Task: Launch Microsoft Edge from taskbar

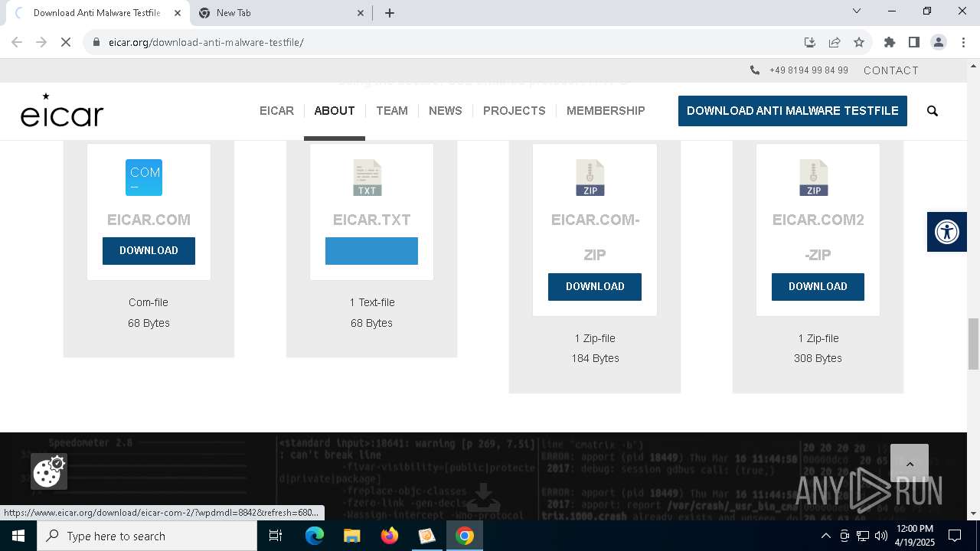Action: [315, 536]
